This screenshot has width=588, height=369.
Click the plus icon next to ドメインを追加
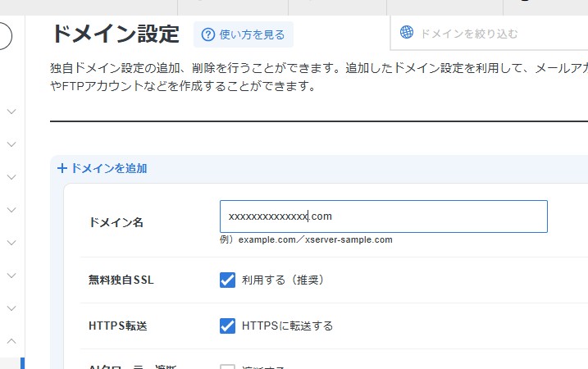(x=62, y=168)
